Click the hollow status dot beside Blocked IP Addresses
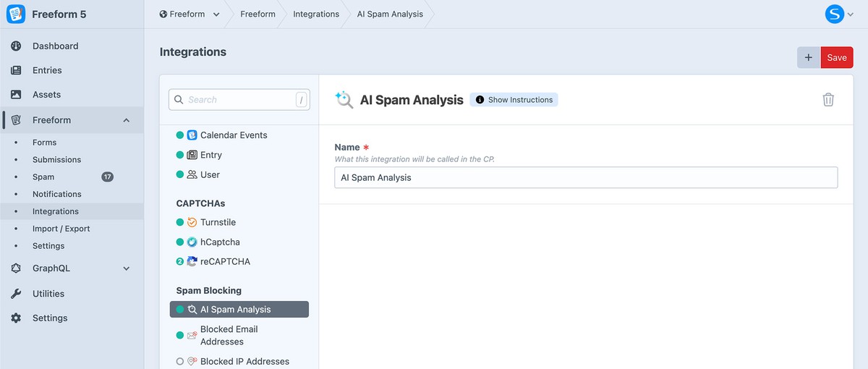Image resolution: width=868 pixels, height=369 pixels. coord(180,362)
